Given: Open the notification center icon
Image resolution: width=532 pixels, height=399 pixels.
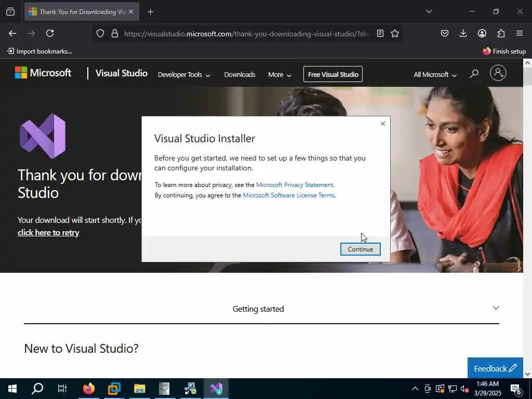Looking at the screenshot, I should pyautogui.click(x=516, y=389).
